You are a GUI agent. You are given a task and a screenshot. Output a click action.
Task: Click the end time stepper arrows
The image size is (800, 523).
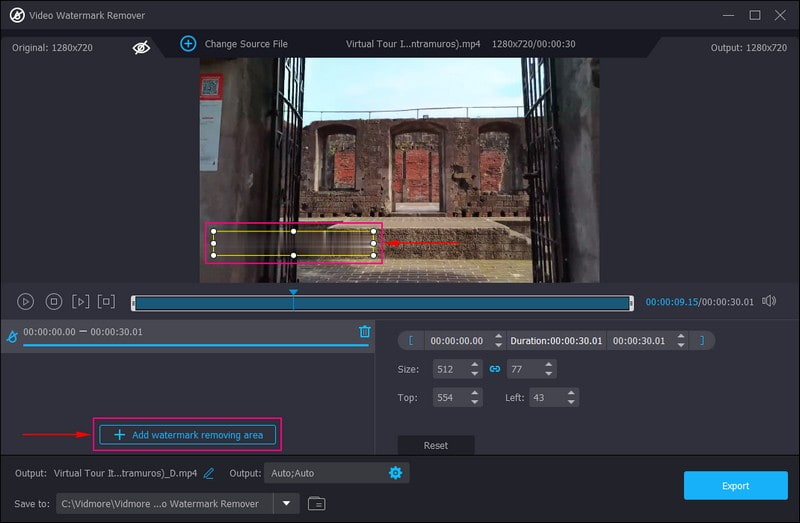[681, 341]
